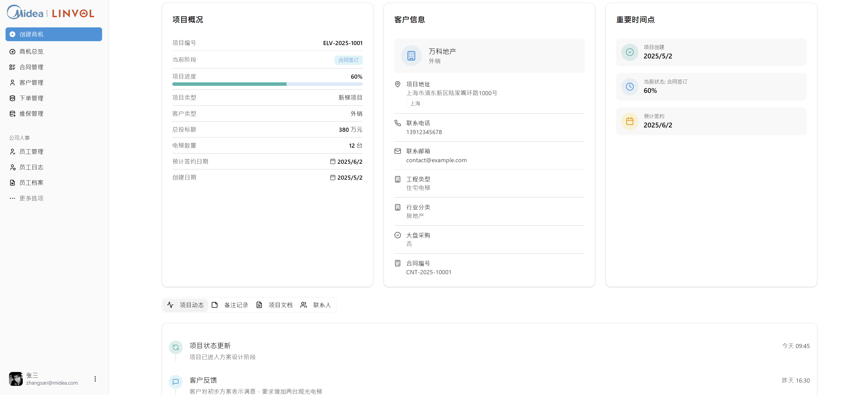This screenshot has height=395, width=868.
Task: Click the phone icon next to 联系电话
Action: [x=398, y=123]
